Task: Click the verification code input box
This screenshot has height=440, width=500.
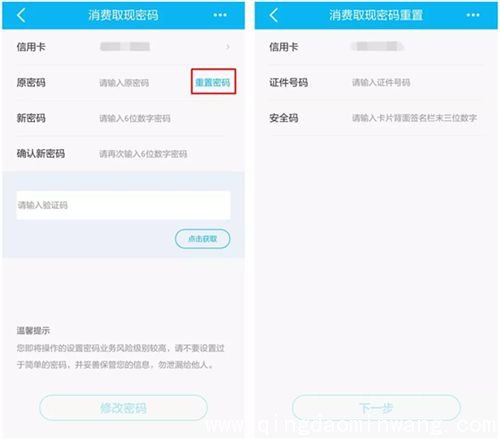Action: click(x=123, y=205)
